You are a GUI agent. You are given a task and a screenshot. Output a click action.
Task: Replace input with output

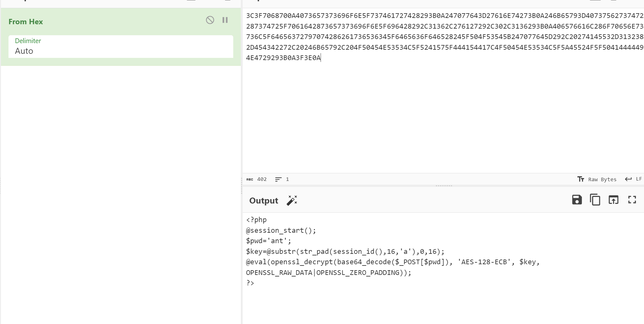[613, 200]
